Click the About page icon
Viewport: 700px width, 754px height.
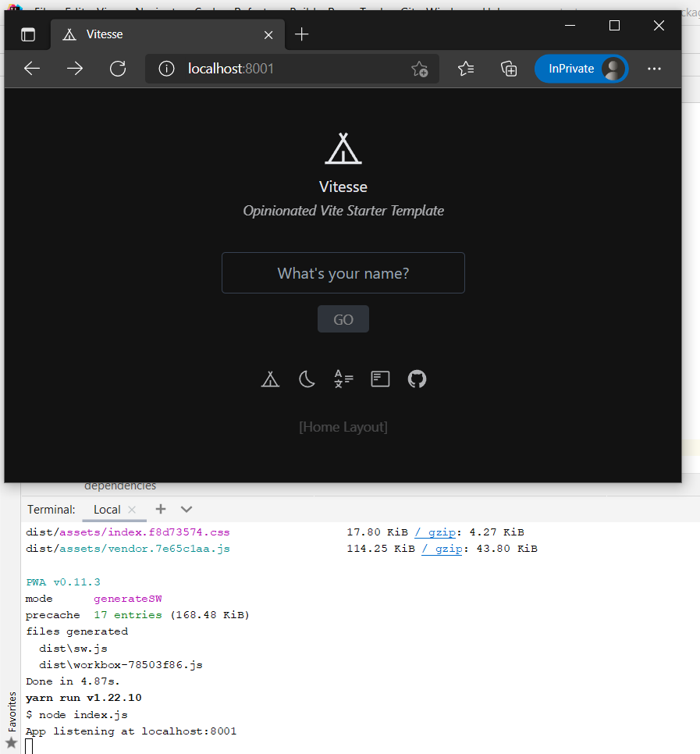click(x=380, y=379)
